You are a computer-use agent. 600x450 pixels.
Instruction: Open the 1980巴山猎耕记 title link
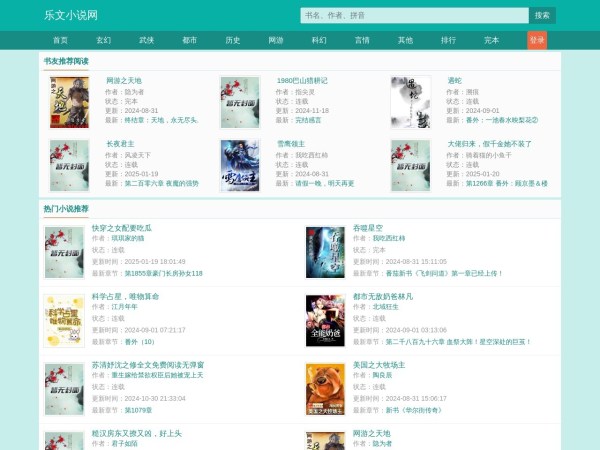[302, 80]
